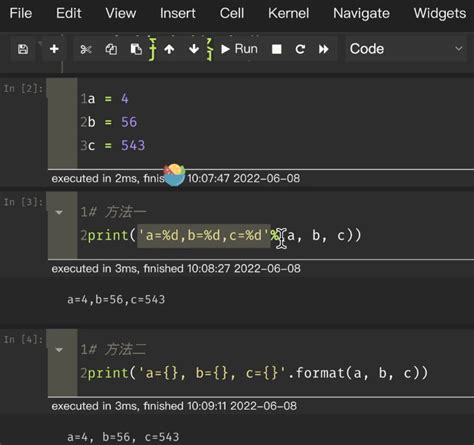Copy selected cells icon
Image resolution: width=474 pixels, height=445 pixels.
111,49
